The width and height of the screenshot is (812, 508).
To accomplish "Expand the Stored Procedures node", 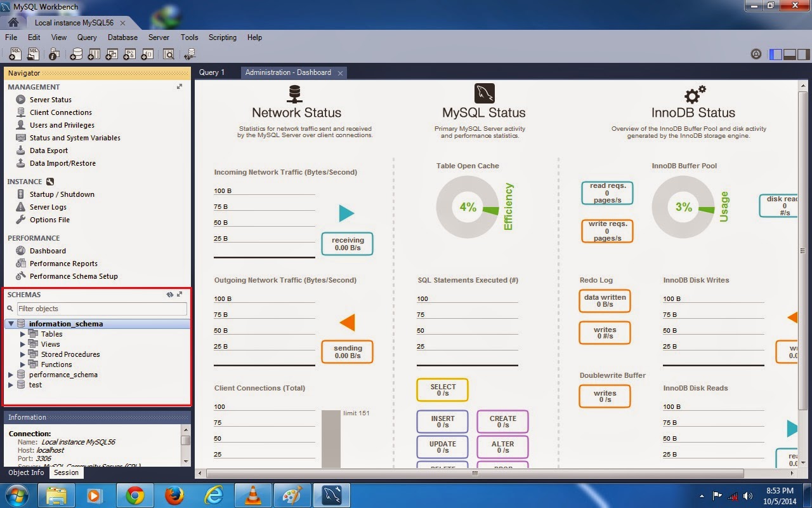I will [23, 354].
